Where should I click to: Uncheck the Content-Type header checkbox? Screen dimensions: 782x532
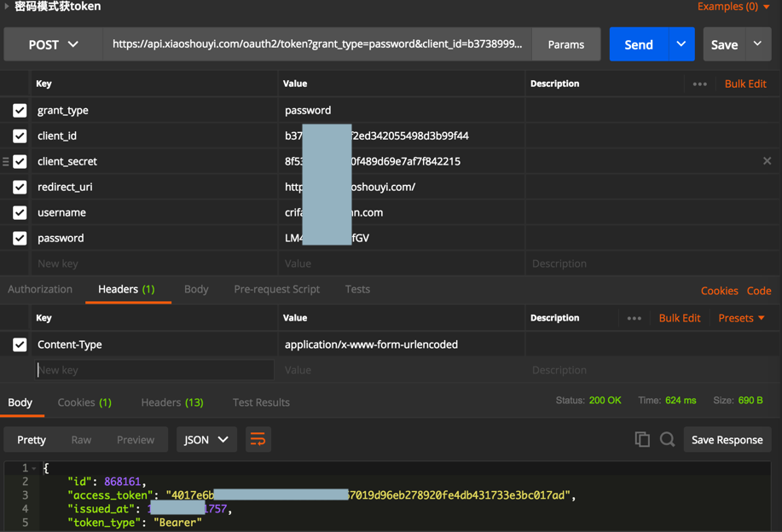click(20, 344)
